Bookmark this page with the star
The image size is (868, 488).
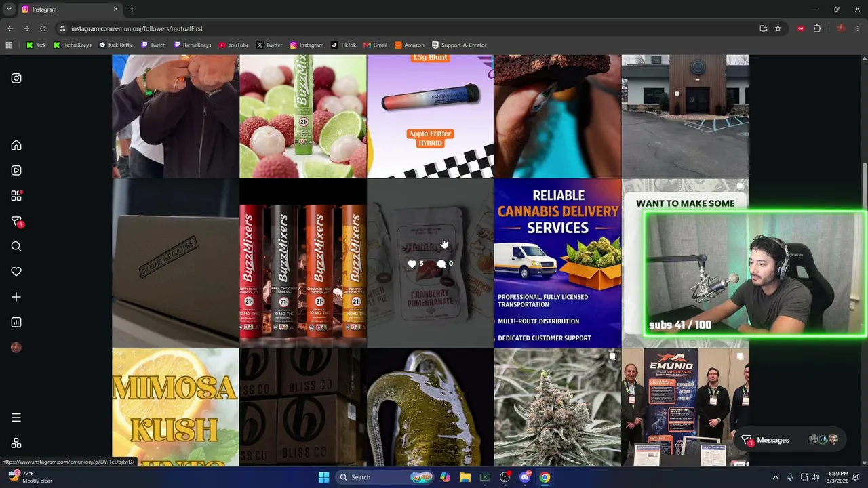click(778, 28)
